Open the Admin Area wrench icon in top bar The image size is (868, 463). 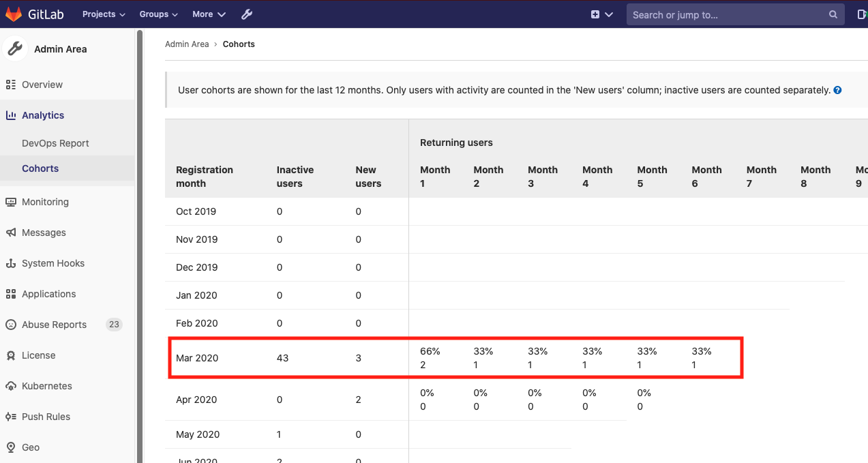246,14
